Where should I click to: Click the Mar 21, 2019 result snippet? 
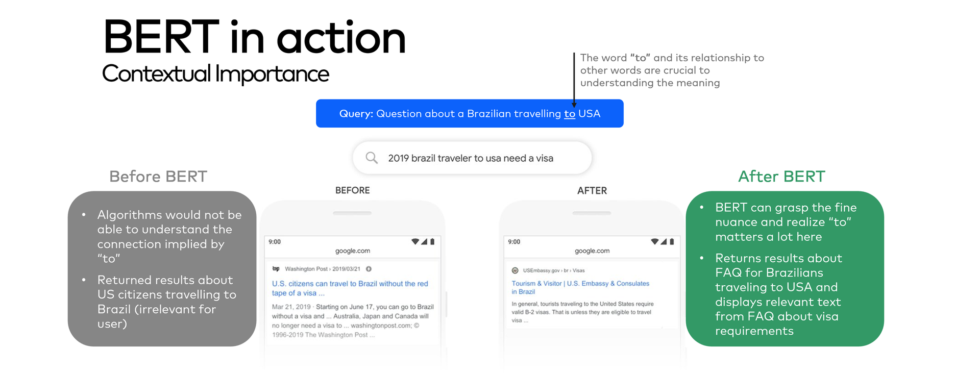click(x=353, y=321)
